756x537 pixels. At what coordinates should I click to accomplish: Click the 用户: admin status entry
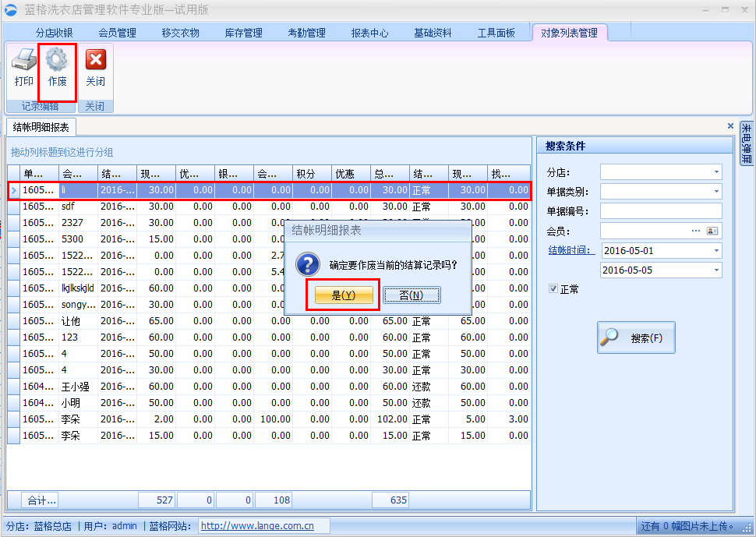coord(110,526)
